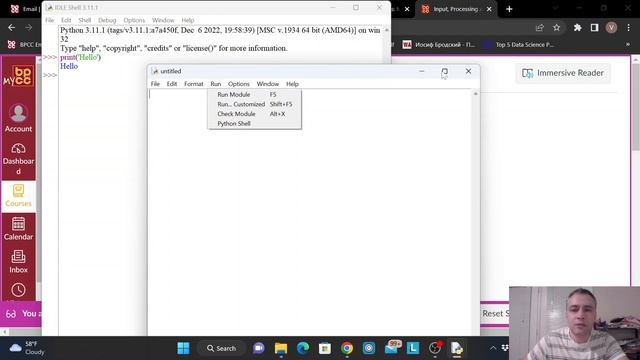The width and height of the screenshot is (640, 360).
Task: Open Chrome profile avatar V
Action: click(611, 27)
